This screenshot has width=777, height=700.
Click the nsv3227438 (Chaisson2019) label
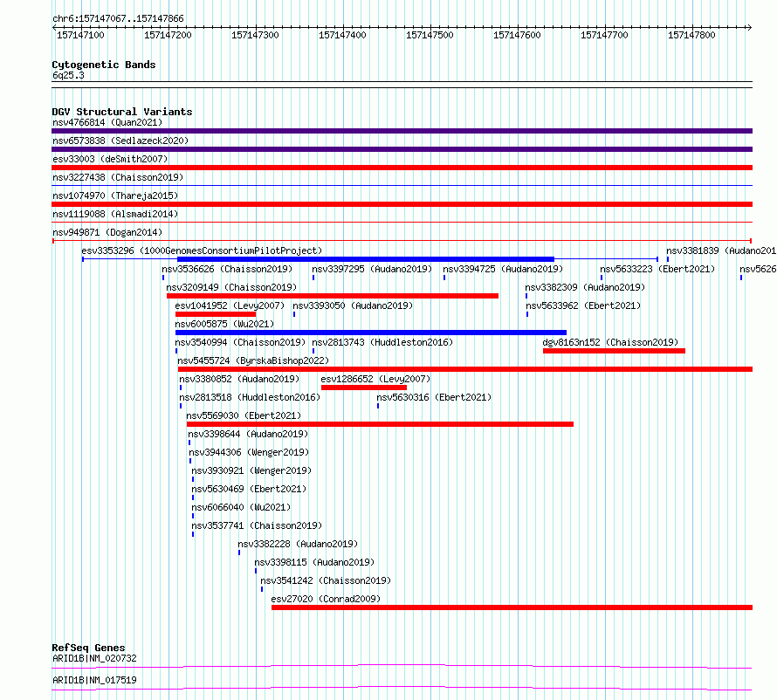(118, 177)
